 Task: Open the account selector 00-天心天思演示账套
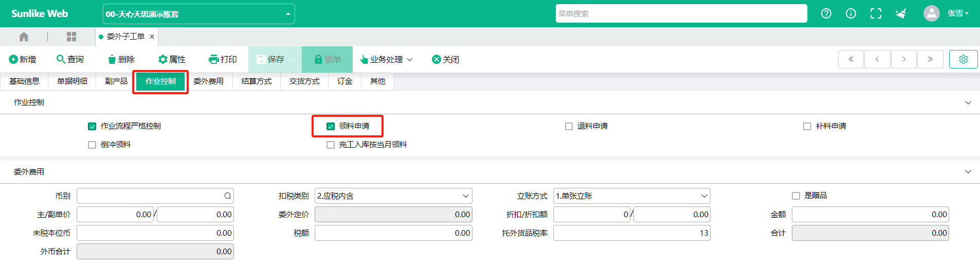point(198,14)
